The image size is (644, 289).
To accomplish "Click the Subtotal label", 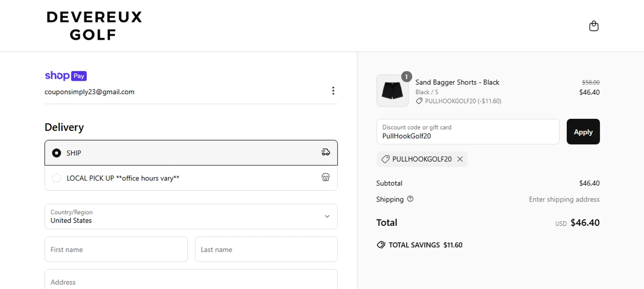I will tap(389, 183).
